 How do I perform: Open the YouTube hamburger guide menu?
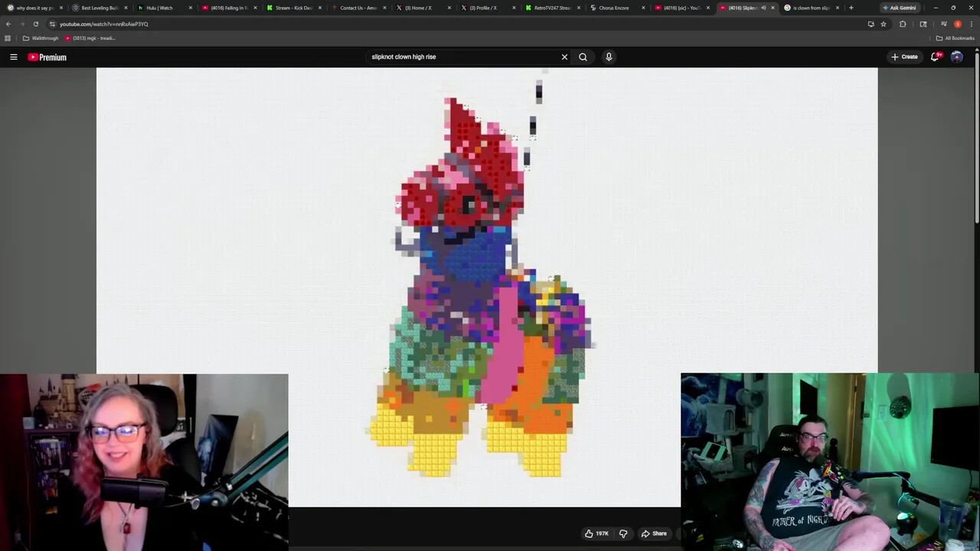pyautogui.click(x=13, y=57)
